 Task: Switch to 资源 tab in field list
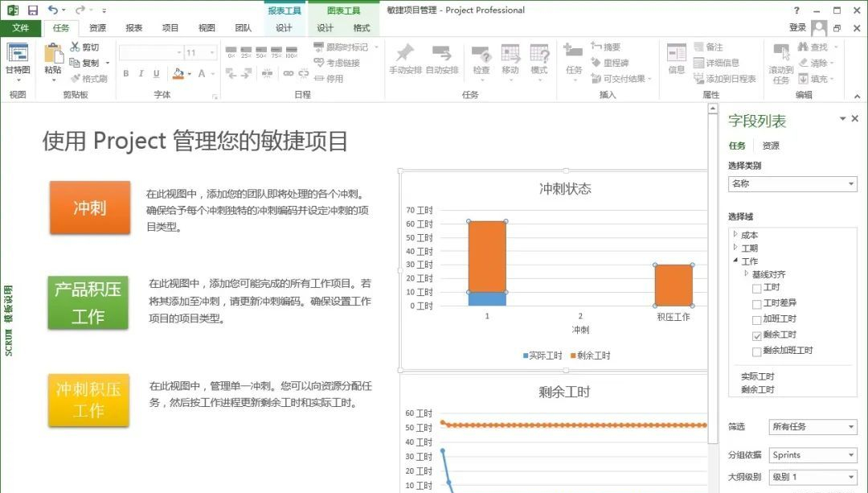point(771,146)
